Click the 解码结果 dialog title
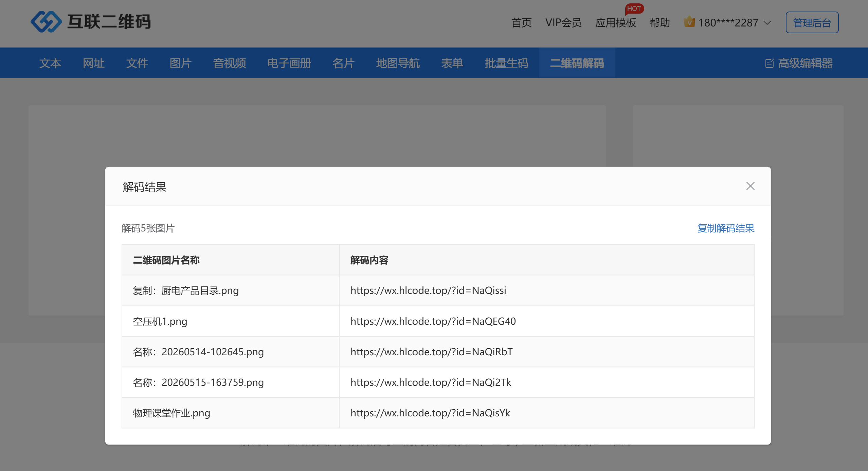 coord(145,187)
